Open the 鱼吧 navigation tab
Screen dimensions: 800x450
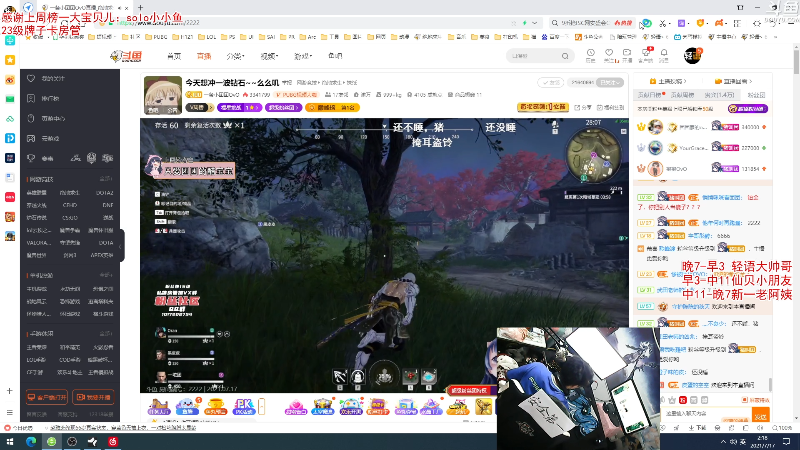(x=335, y=56)
